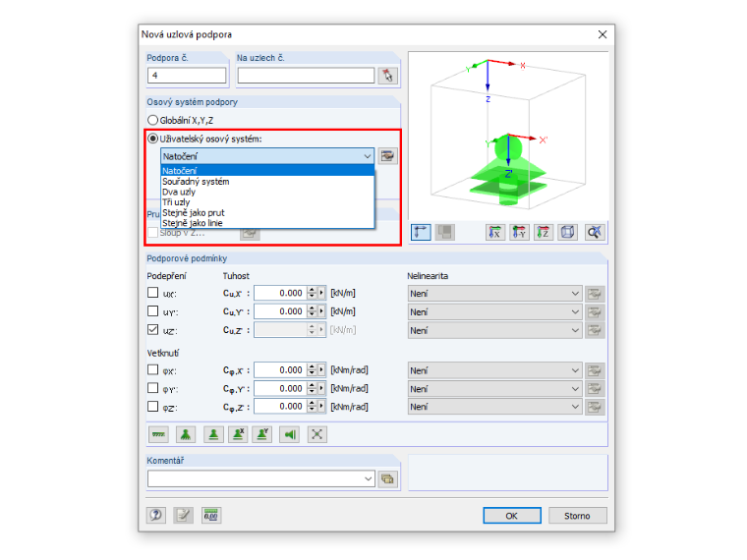This screenshot has width=747, height=560.
Task: Enable the φZ restraint checkbox
Action: click(152, 406)
